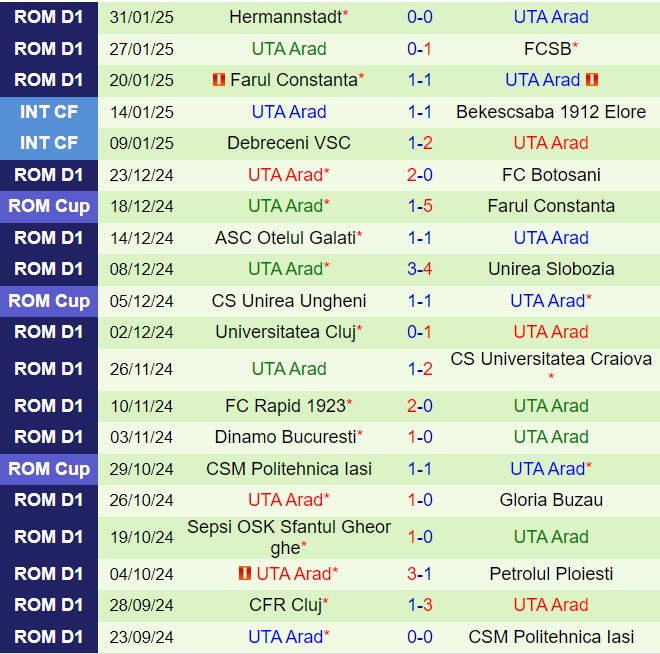The width and height of the screenshot is (660, 654).
Task: Open Universitatea Cluj team link
Action: pos(285,332)
